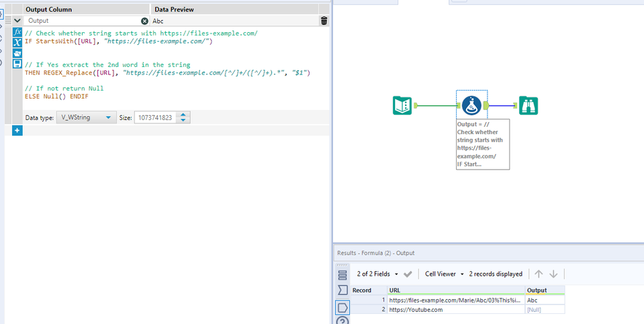Click the Results - Formula (2) - Output title
The width and height of the screenshot is (644, 324).
point(376,253)
